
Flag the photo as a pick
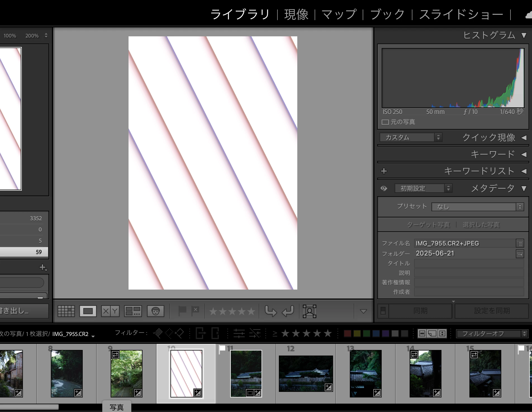[182, 311]
